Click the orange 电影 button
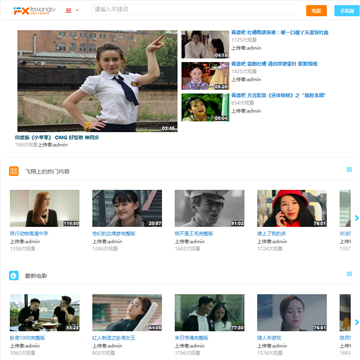Viewport: 360px width, 360px height. point(316,11)
